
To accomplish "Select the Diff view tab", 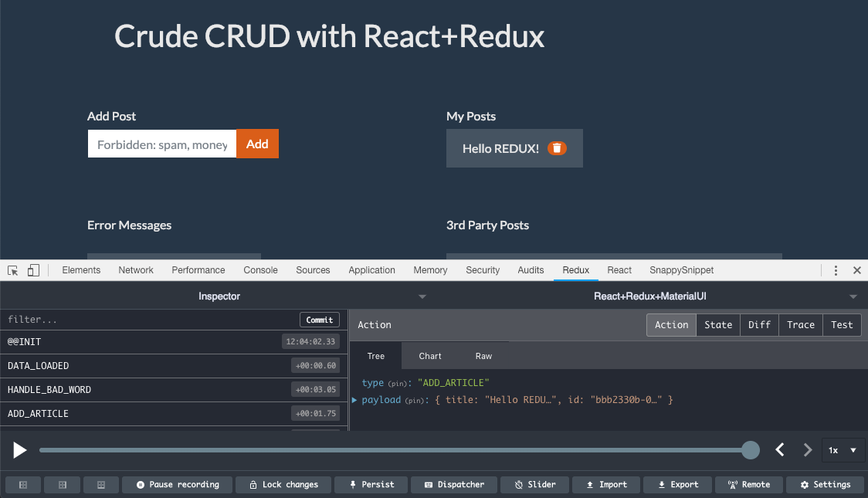I will (x=759, y=325).
